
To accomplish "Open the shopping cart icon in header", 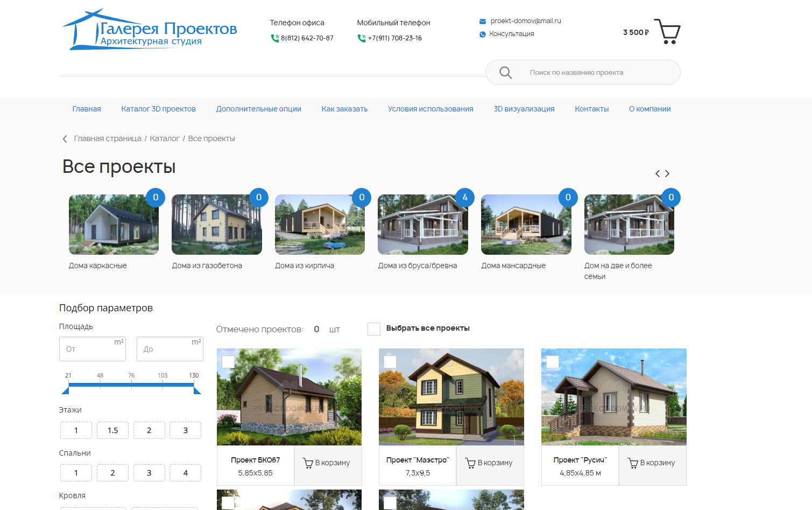I will [x=667, y=31].
